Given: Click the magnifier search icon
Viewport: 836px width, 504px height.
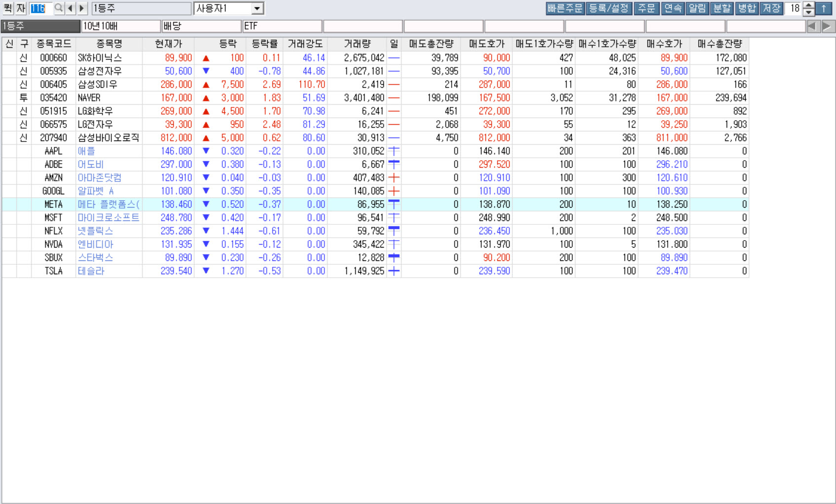Looking at the screenshot, I should pos(59,8).
